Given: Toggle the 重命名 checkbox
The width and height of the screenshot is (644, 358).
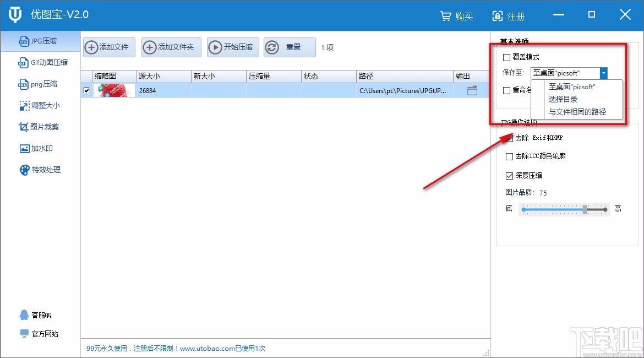Looking at the screenshot, I should tap(507, 90).
